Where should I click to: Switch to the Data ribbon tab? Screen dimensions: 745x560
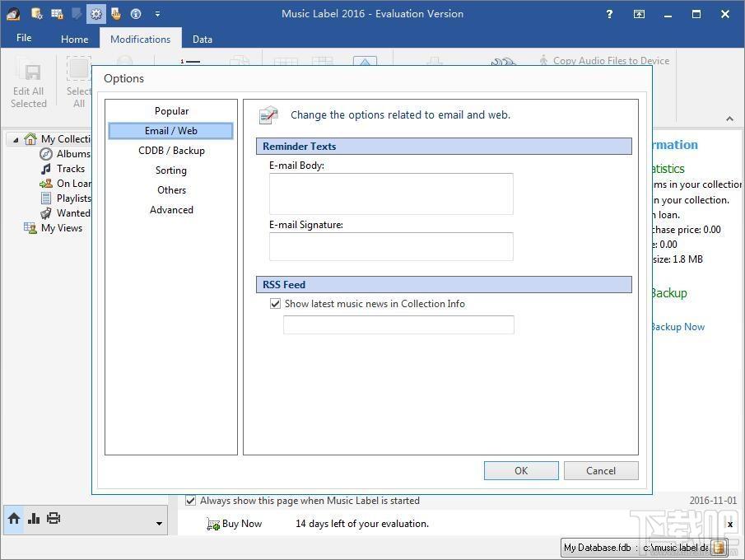point(202,39)
